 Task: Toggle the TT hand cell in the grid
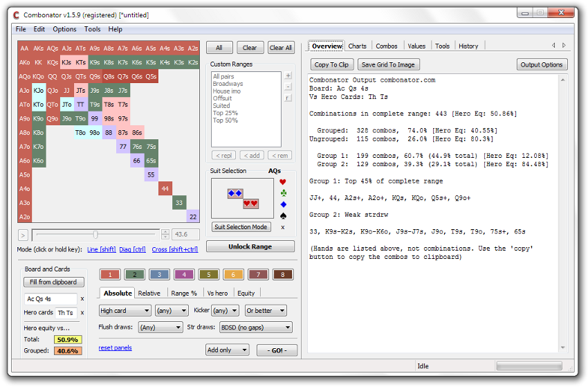click(81, 105)
